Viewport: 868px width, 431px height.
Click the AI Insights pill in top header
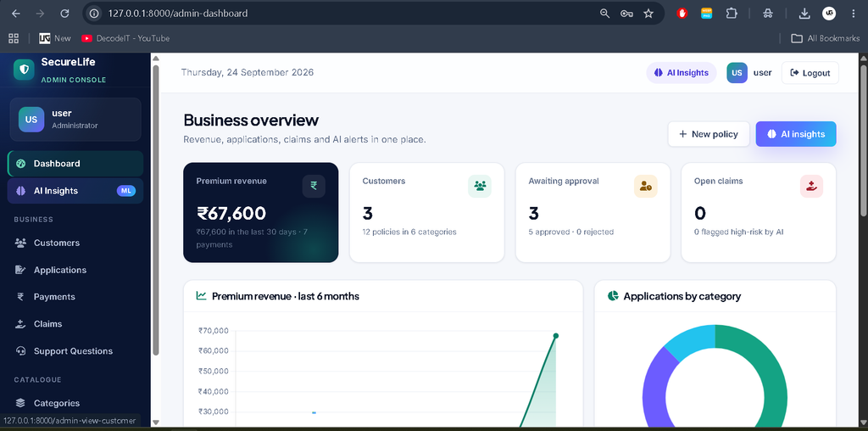[x=682, y=73]
